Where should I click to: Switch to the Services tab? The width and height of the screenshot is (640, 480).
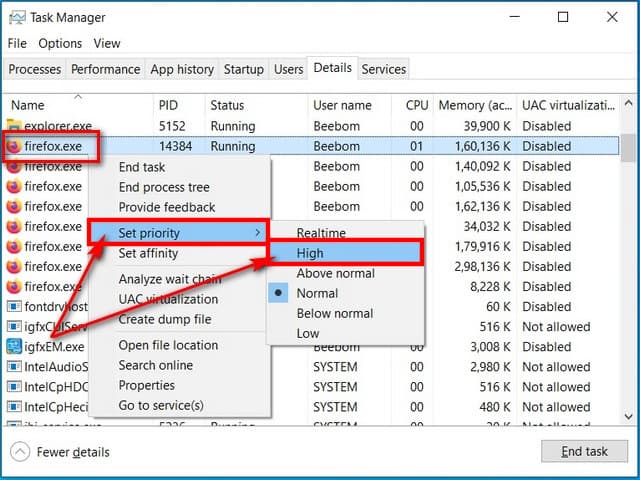click(x=384, y=69)
